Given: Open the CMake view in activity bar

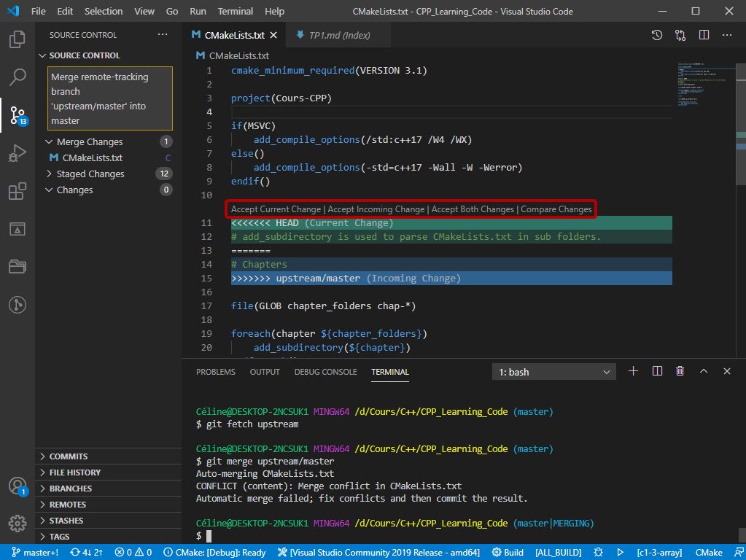Looking at the screenshot, I should tap(17, 229).
